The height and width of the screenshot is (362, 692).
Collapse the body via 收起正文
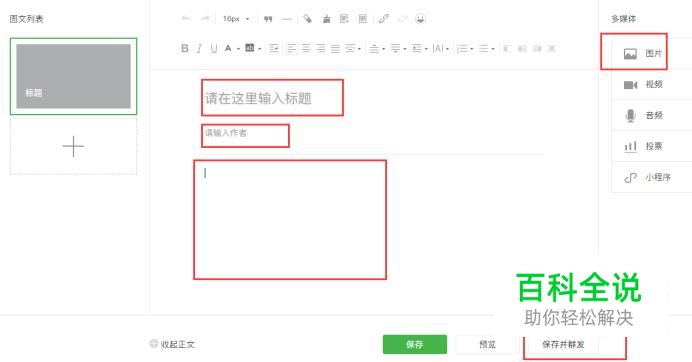click(173, 344)
